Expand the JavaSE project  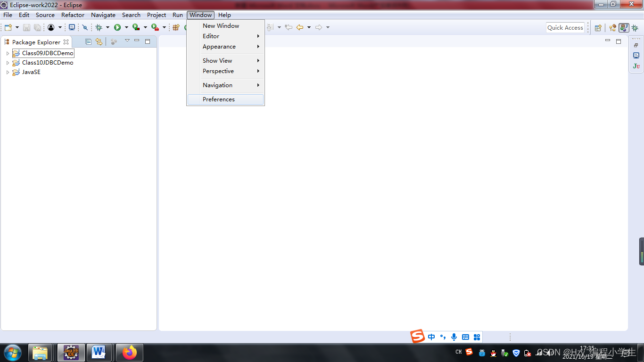click(x=8, y=72)
